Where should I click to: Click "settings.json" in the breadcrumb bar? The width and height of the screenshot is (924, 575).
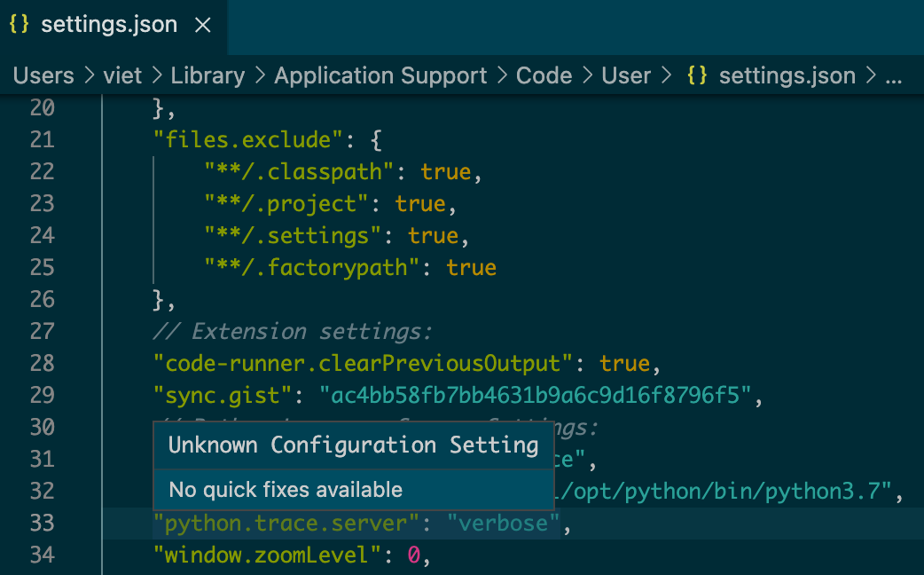787,75
